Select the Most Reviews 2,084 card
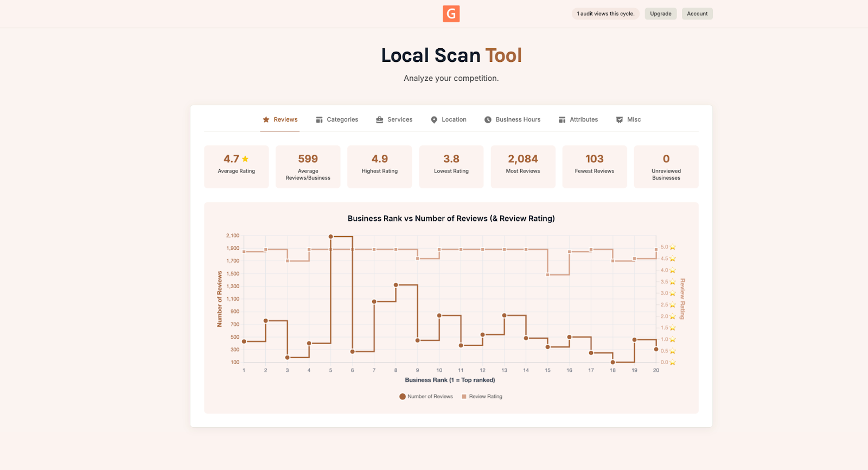868x470 pixels. pos(523,167)
